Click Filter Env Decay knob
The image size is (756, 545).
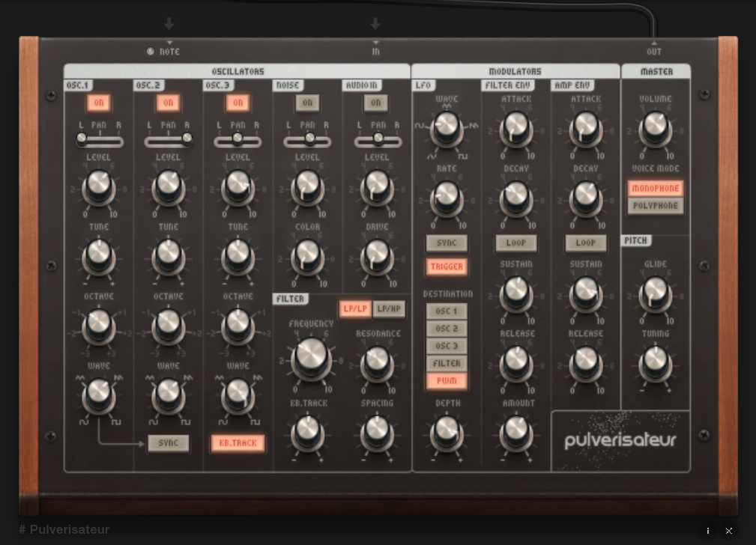[x=516, y=198]
